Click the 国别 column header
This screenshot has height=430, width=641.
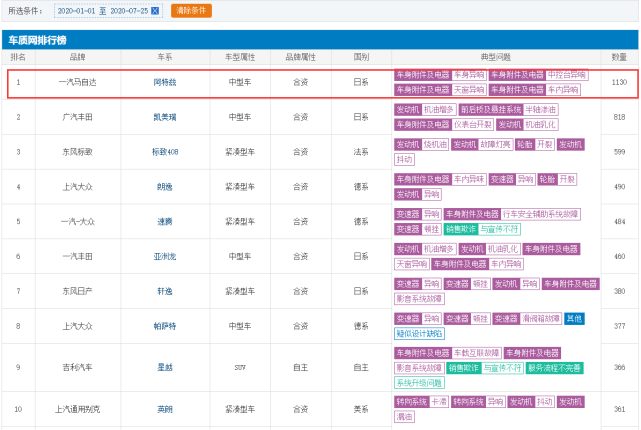tap(361, 57)
